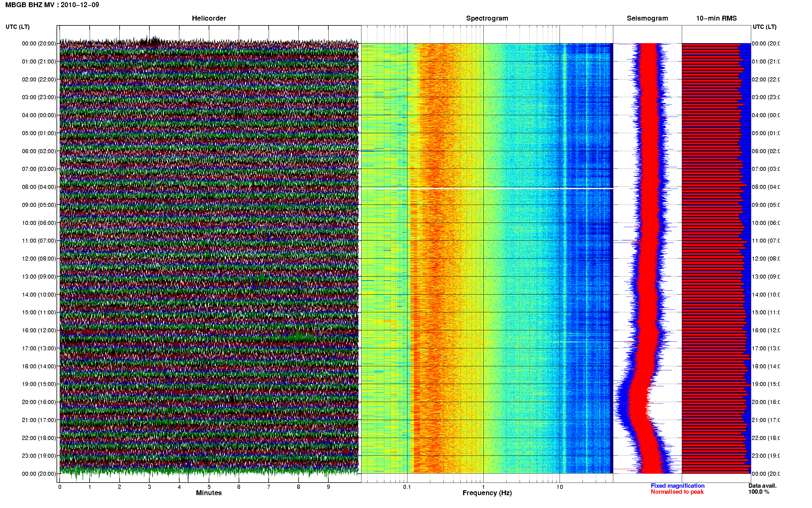Screen dimensions: 812x508
Task: Click the title "MBGB BHZ MV : 2010-12-09"
Action: pyautogui.click(x=52, y=5)
